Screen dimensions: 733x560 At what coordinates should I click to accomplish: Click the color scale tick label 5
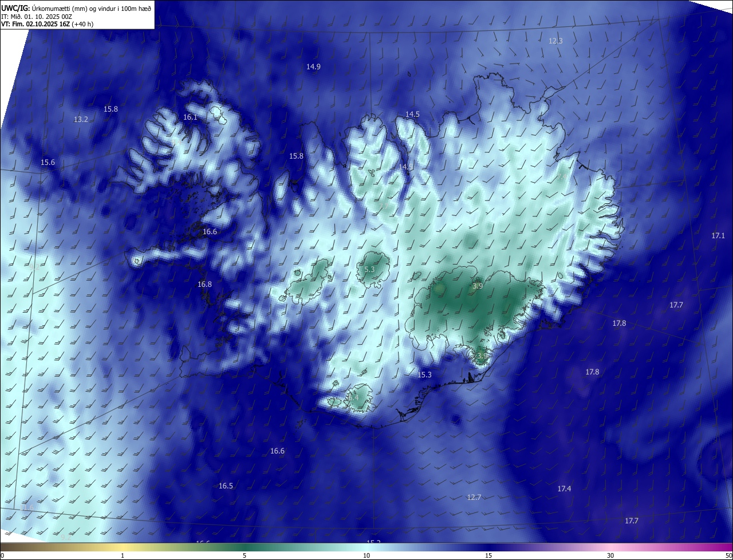pyautogui.click(x=245, y=555)
